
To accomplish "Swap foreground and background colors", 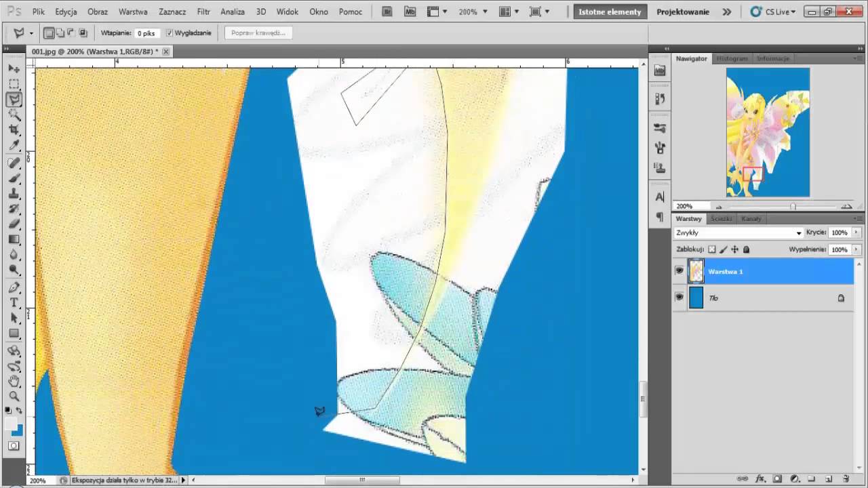I will (x=19, y=411).
